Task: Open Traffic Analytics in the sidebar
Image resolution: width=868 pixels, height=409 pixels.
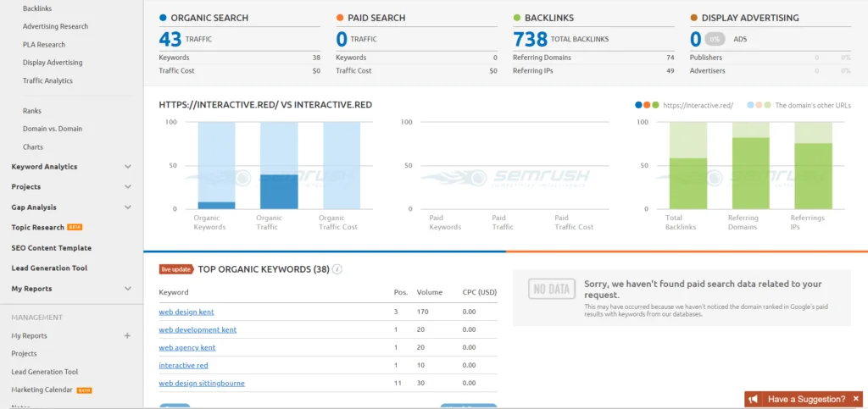Action: coord(47,80)
